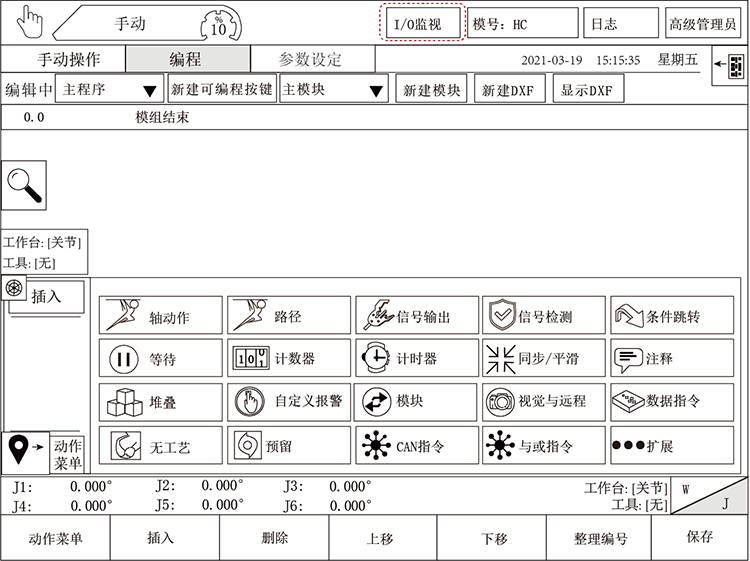Image resolution: width=750 pixels, height=561 pixels.
Task: Choose the 堆叠 stacking command
Action: (x=159, y=402)
